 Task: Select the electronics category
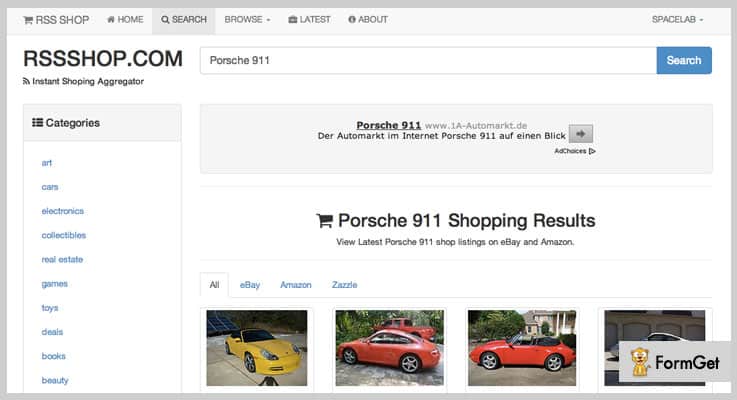tap(63, 211)
